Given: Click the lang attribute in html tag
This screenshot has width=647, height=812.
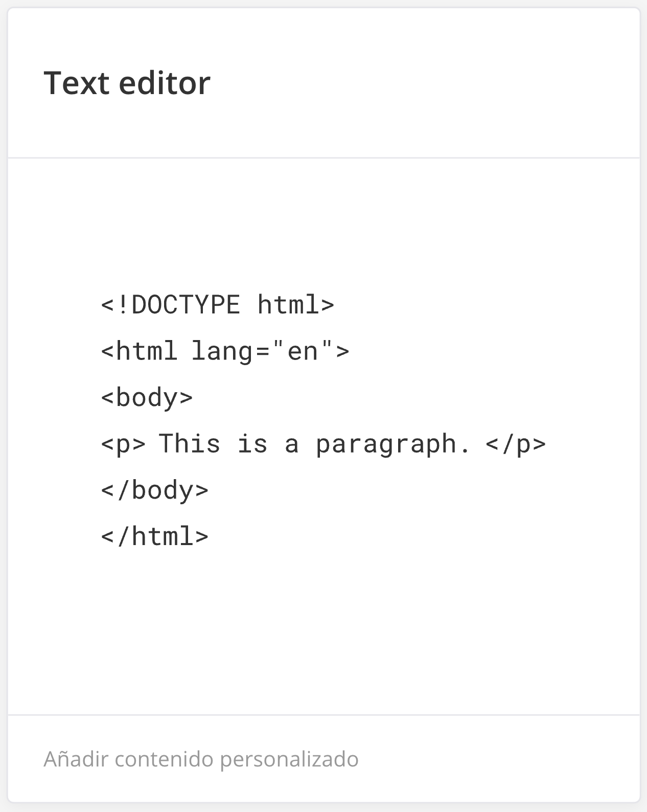Looking at the screenshot, I should pyautogui.click(x=222, y=351).
